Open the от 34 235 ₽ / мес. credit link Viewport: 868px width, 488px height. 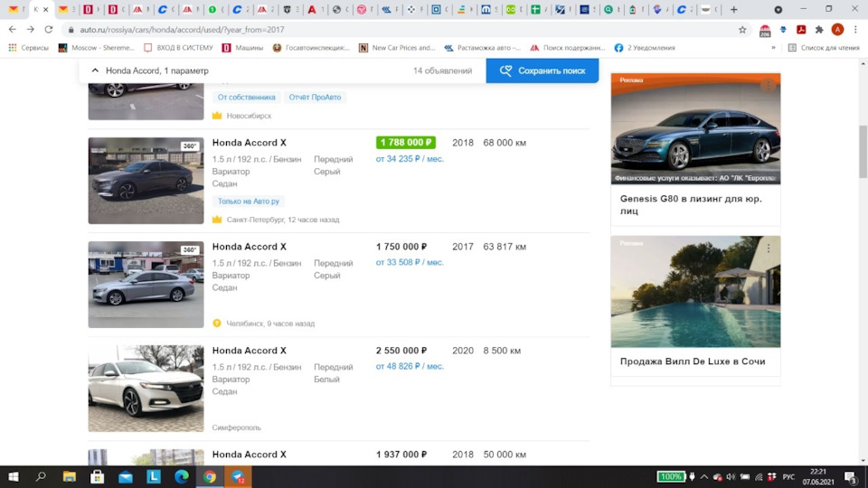pyautogui.click(x=410, y=159)
